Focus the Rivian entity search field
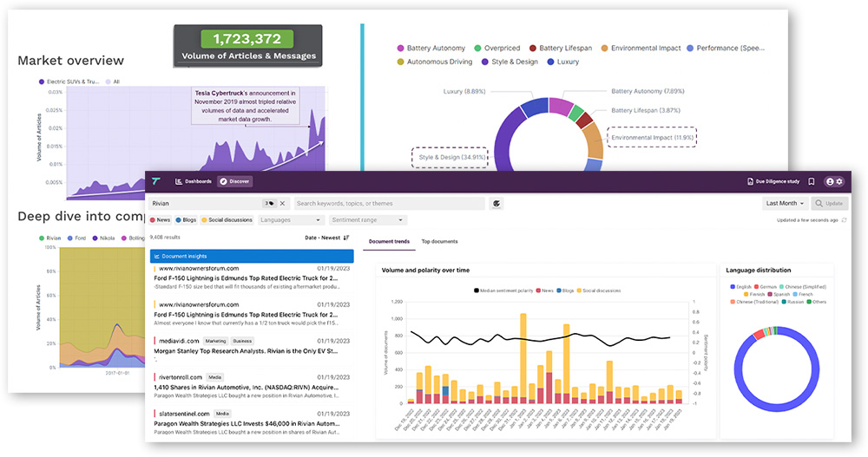The width and height of the screenshot is (868, 457). coord(220,203)
